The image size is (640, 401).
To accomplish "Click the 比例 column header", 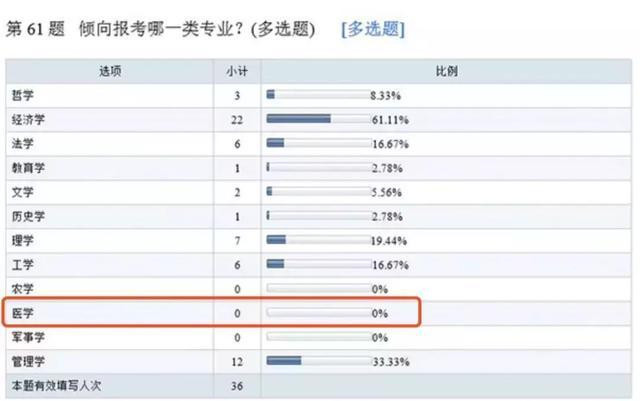I will pos(447,71).
